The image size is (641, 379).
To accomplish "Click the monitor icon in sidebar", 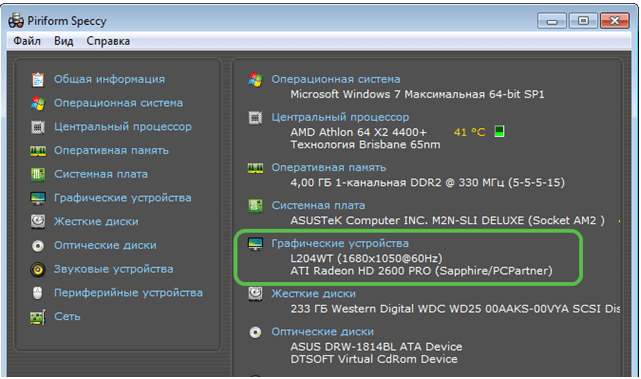I will click(38, 198).
